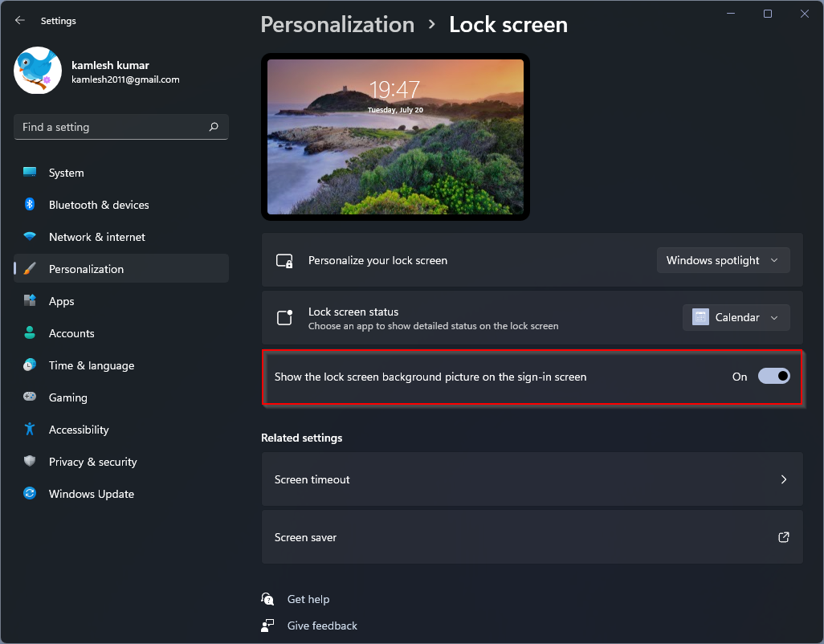The width and height of the screenshot is (824, 644).
Task: Click the back arrow in Settings
Action: tap(20, 20)
